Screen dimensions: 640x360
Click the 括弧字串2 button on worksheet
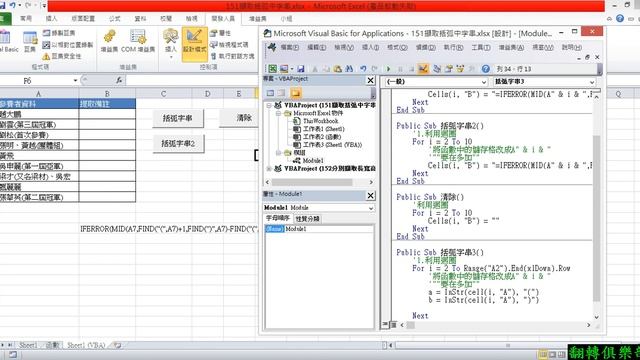pyautogui.click(x=178, y=143)
